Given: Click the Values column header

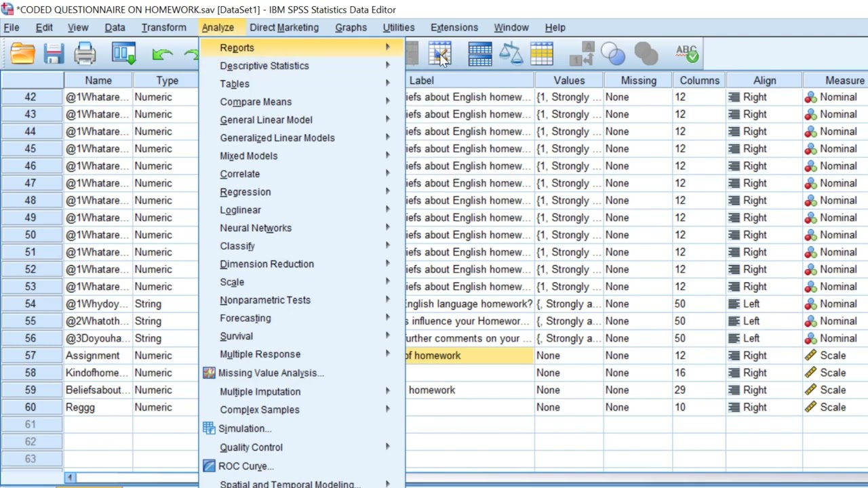Looking at the screenshot, I should (569, 81).
